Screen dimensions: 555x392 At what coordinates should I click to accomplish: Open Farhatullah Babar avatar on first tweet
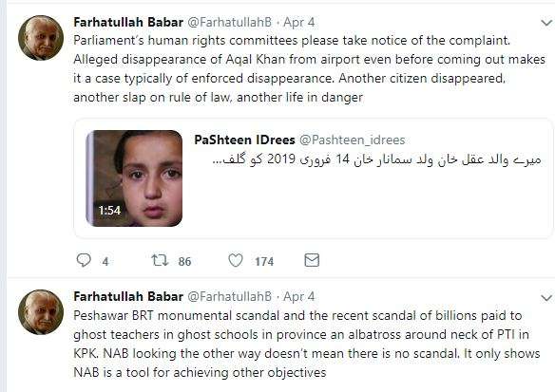(x=41, y=38)
